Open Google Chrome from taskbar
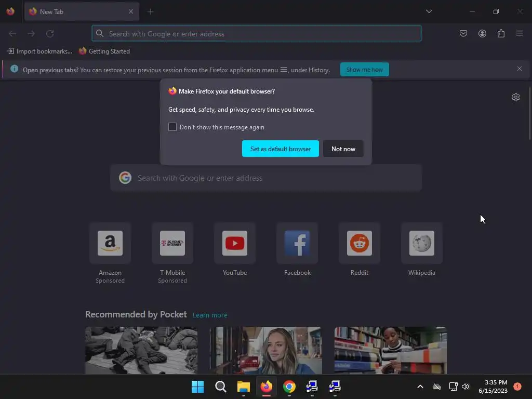The height and width of the screenshot is (399, 532). click(289, 387)
